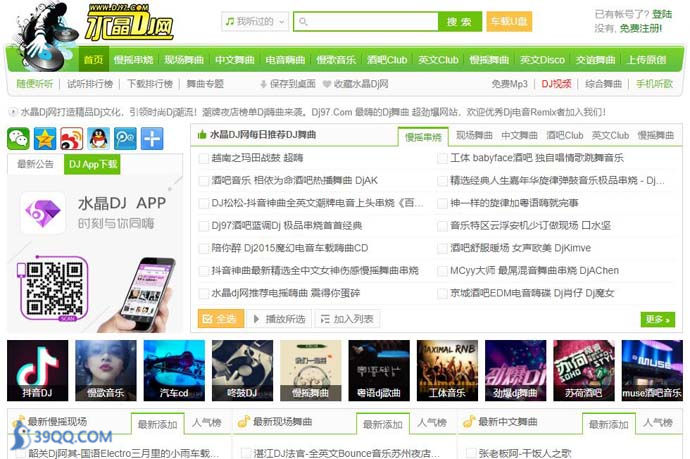Share to Sina Weibo icon
Screen dimensions: 690x459
[72, 139]
